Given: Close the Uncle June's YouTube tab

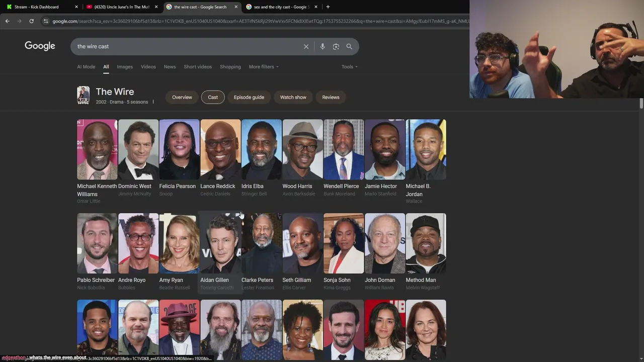Looking at the screenshot, I should coord(156,7).
